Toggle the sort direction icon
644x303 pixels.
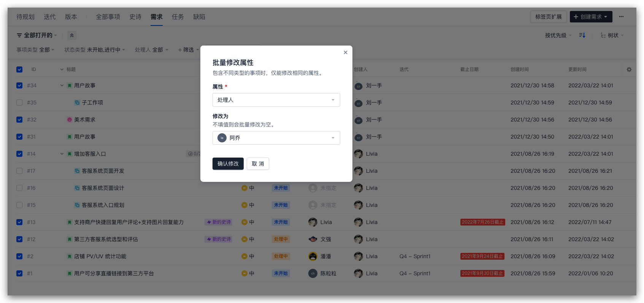(582, 35)
